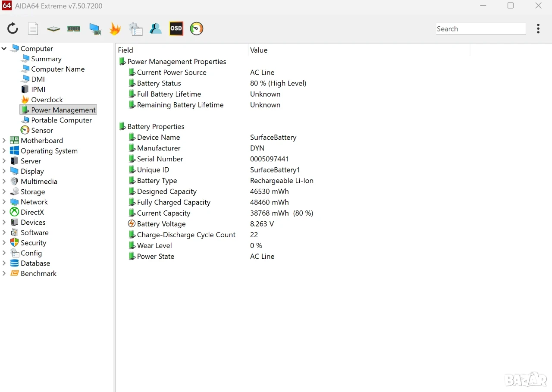This screenshot has width=552, height=392.
Task: Toggle the OSD panel icon
Action: pyautogui.click(x=176, y=29)
